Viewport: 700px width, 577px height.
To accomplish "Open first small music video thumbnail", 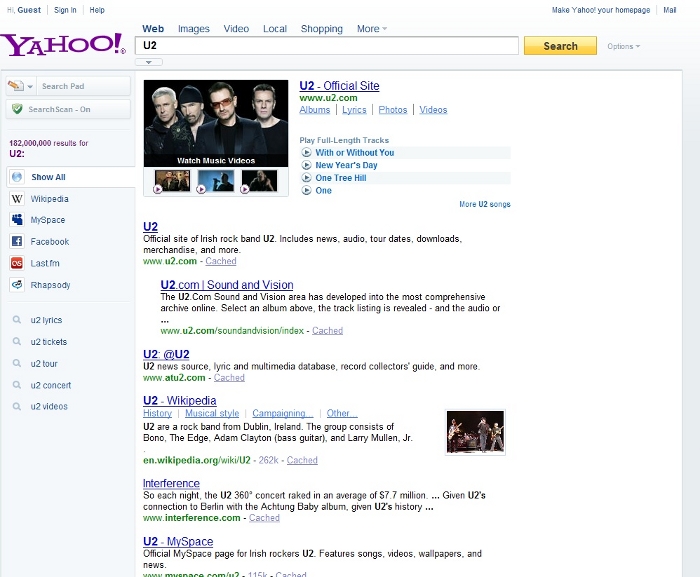I will [172, 181].
